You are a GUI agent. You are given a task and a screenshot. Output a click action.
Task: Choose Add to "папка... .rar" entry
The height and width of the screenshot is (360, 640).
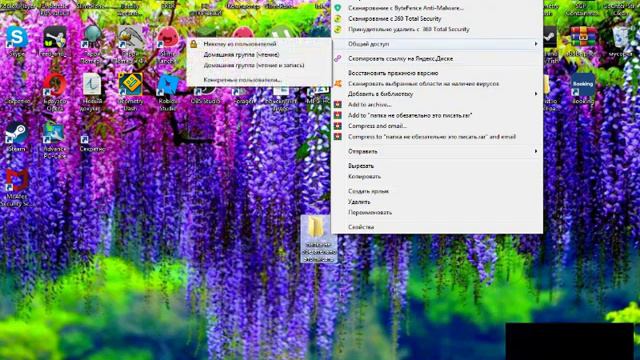(x=437, y=115)
